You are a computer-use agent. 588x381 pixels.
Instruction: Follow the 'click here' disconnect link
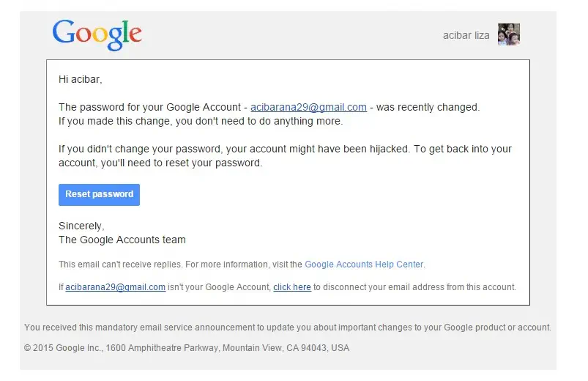(x=292, y=287)
